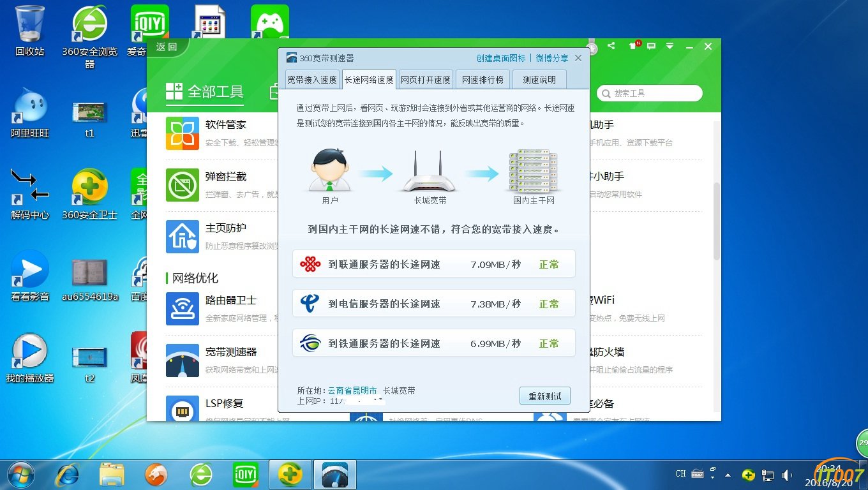Show hidden tray icons arrow

[727, 475]
